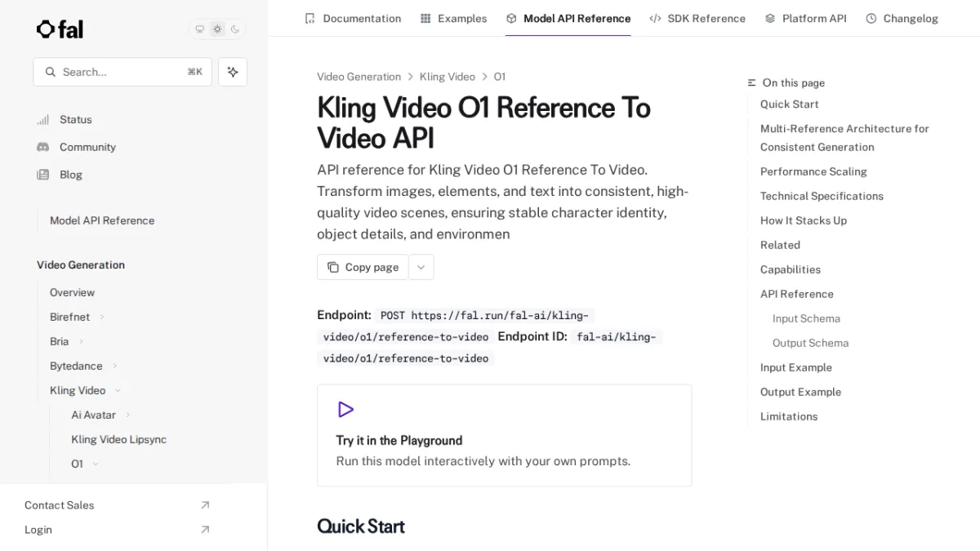Open the Search field
Image resolution: width=980 pixels, height=551 pixels.
click(122, 72)
